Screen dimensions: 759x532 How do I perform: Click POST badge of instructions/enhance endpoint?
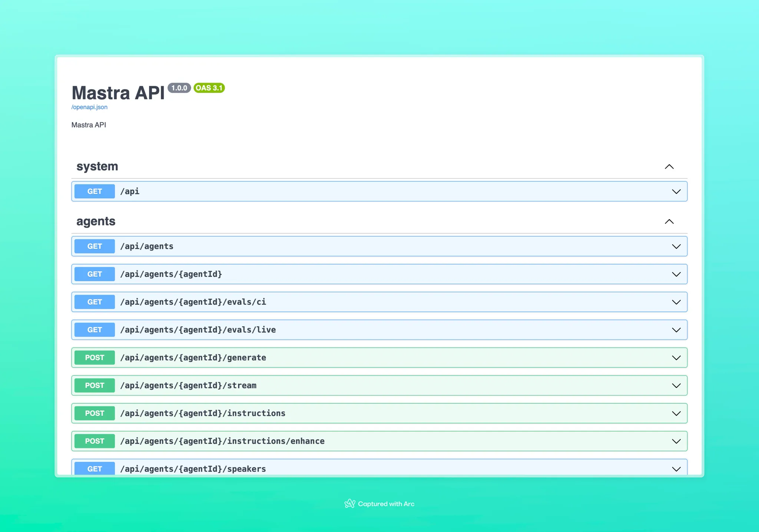[95, 441]
